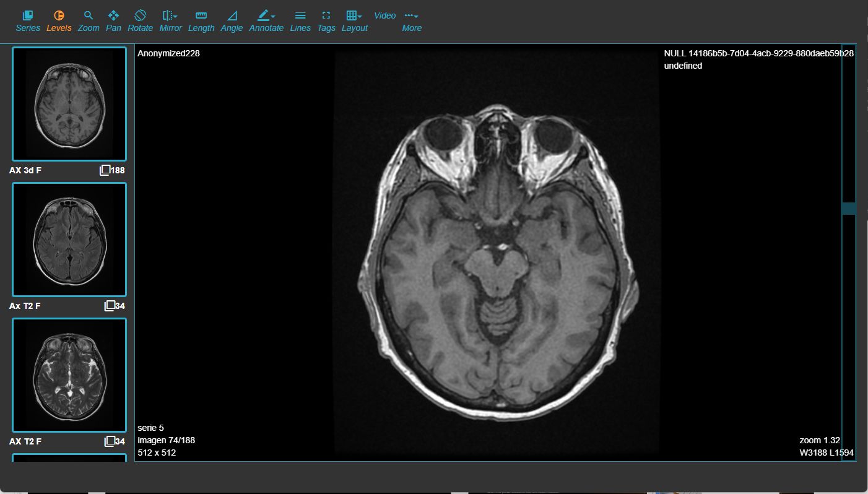Click the image position slider handle
Screen dimensions: 868x494
pyautogui.click(x=848, y=209)
